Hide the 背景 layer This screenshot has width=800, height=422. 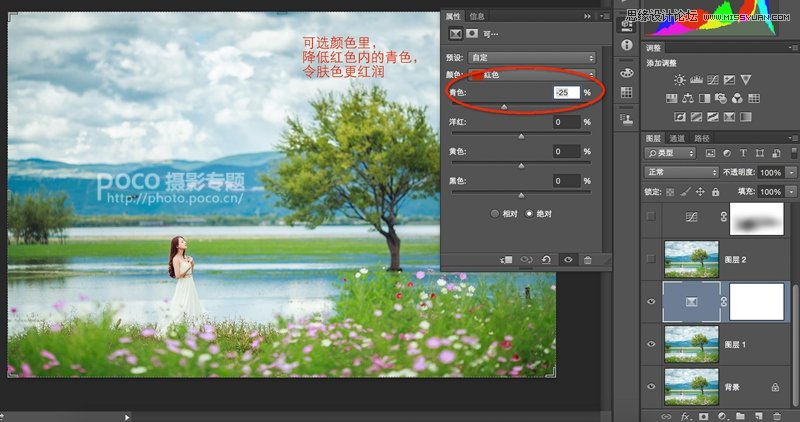click(x=651, y=387)
